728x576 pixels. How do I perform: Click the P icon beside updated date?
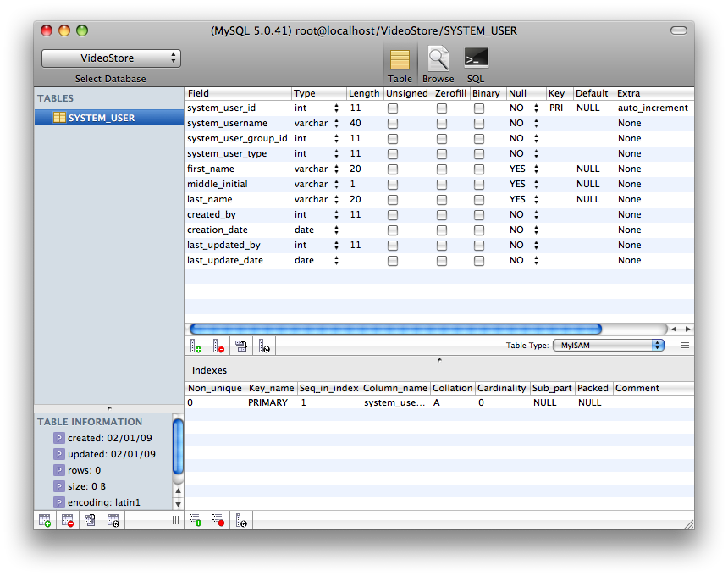(59, 454)
